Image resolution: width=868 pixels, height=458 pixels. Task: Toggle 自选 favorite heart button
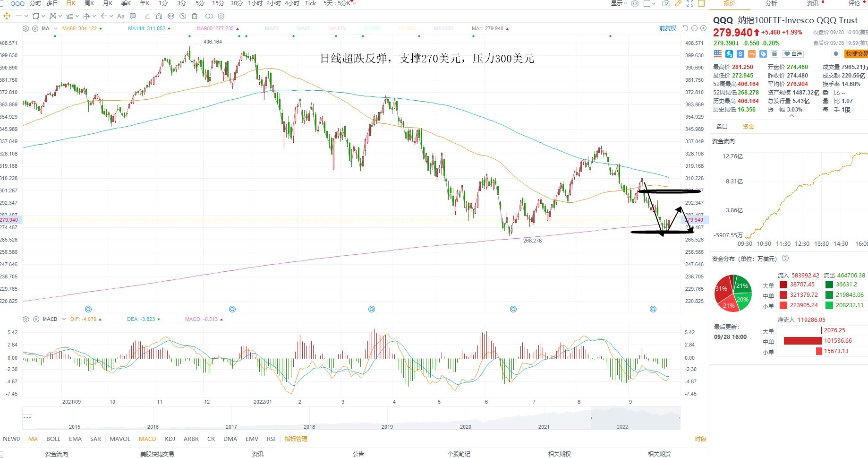tap(793, 54)
